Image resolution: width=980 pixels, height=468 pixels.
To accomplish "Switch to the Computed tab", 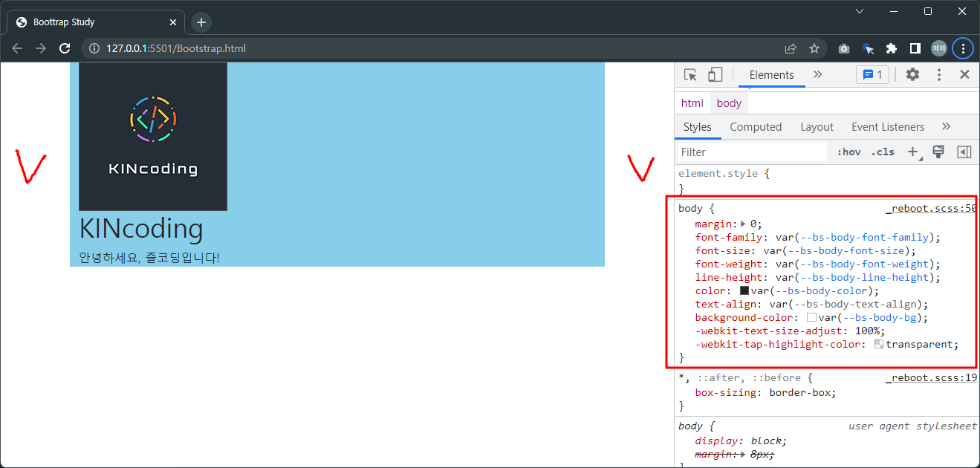I will (x=755, y=126).
